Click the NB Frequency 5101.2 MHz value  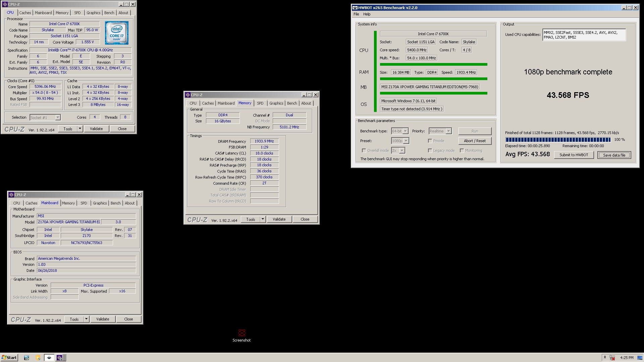289,127
